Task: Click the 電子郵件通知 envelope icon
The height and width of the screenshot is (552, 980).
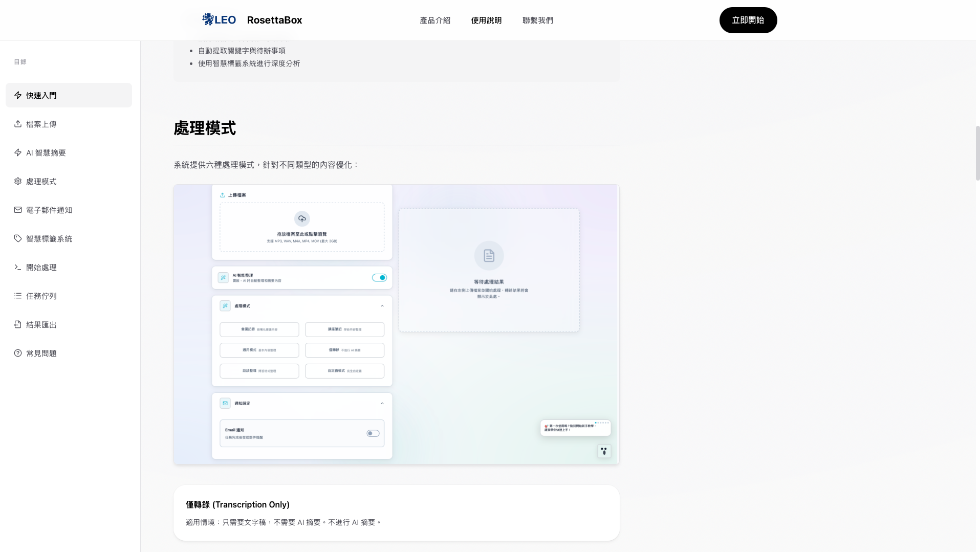Action: (x=18, y=210)
